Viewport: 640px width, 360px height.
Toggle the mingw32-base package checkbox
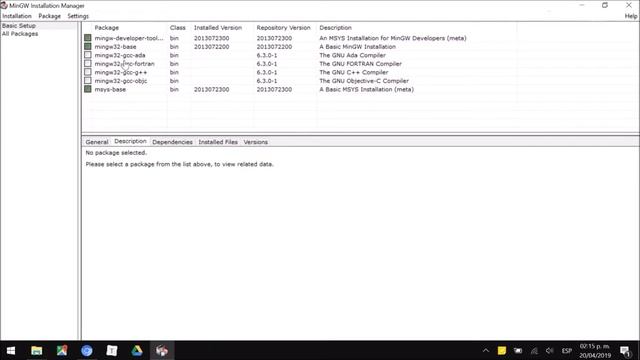click(88, 46)
